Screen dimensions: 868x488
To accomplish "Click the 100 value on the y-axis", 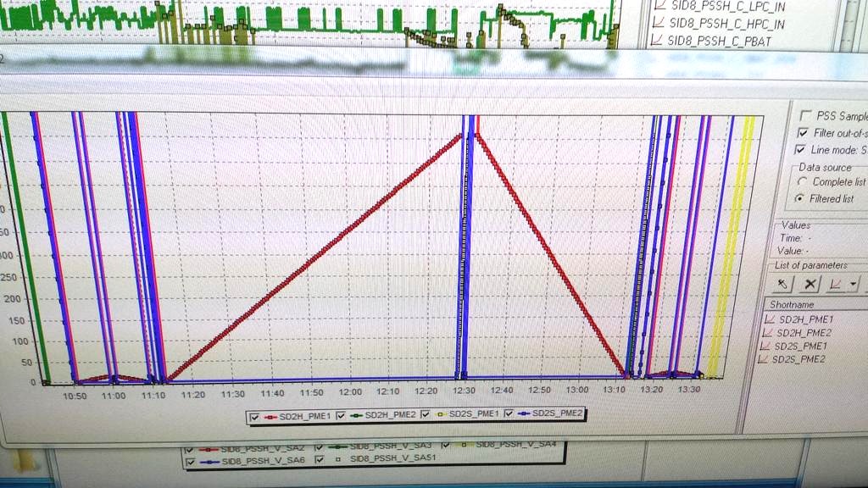I will [x=20, y=341].
